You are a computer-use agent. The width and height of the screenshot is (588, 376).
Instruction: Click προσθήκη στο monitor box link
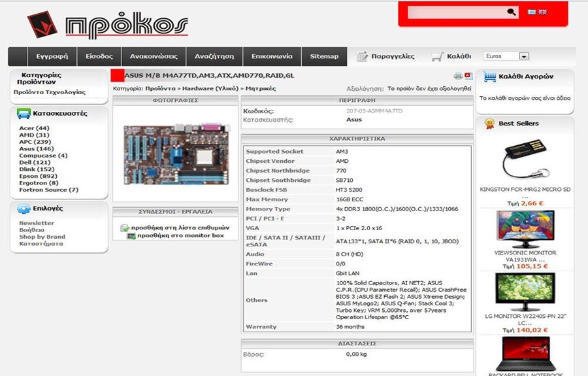pyautogui.click(x=180, y=235)
